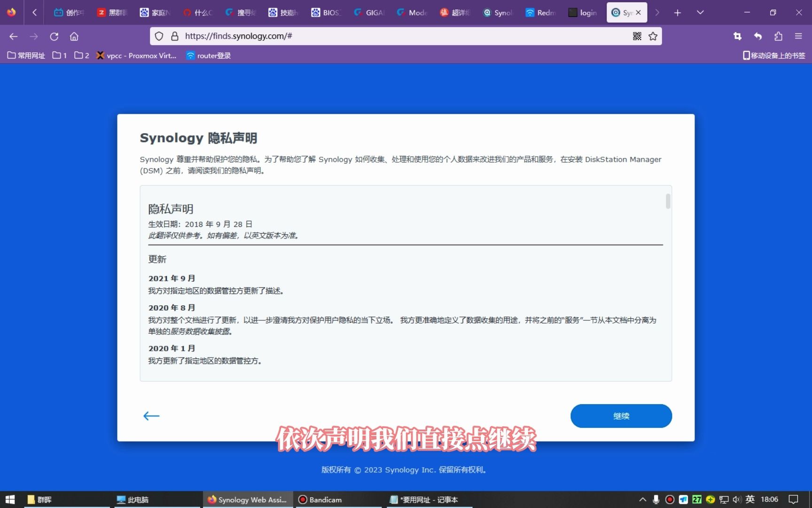The width and height of the screenshot is (812, 508).
Task: Click the shield tracking protection icon
Action: tap(159, 36)
